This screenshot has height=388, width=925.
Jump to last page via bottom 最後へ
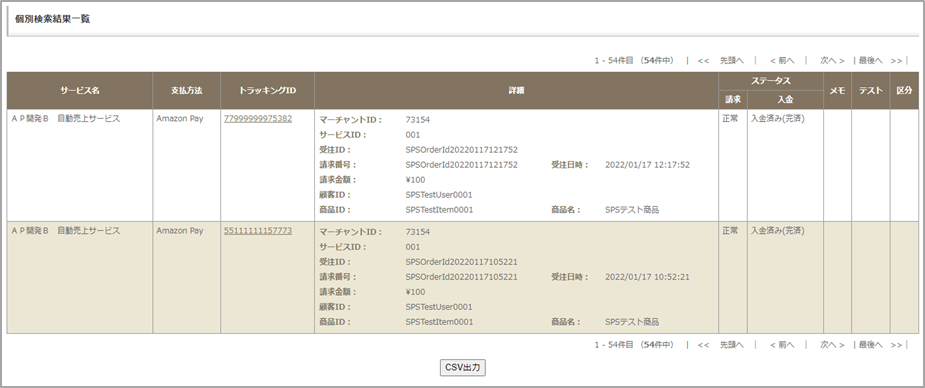click(871, 345)
